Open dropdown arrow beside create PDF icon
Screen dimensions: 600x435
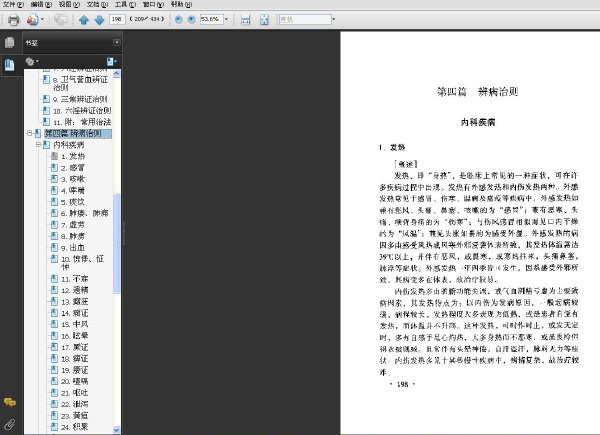point(42,19)
